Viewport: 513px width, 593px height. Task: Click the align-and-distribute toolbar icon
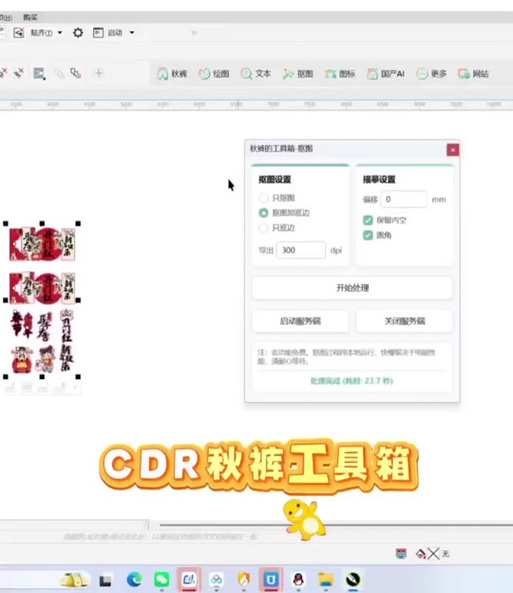click(39, 73)
